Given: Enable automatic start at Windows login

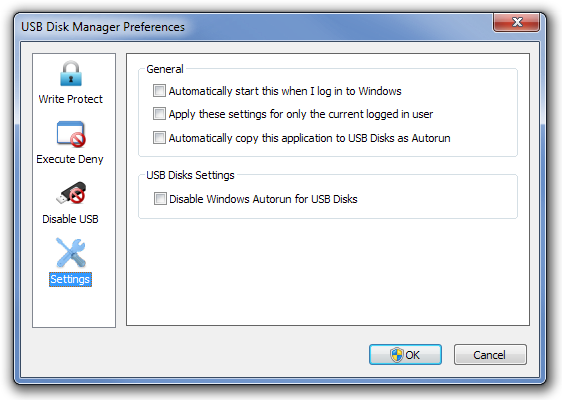Looking at the screenshot, I should pyautogui.click(x=159, y=91).
